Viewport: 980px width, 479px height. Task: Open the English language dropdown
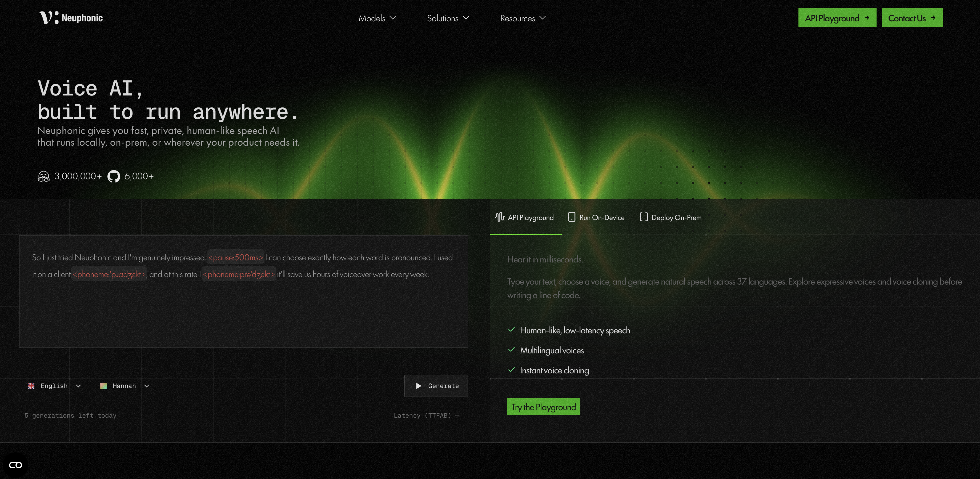coord(54,386)
